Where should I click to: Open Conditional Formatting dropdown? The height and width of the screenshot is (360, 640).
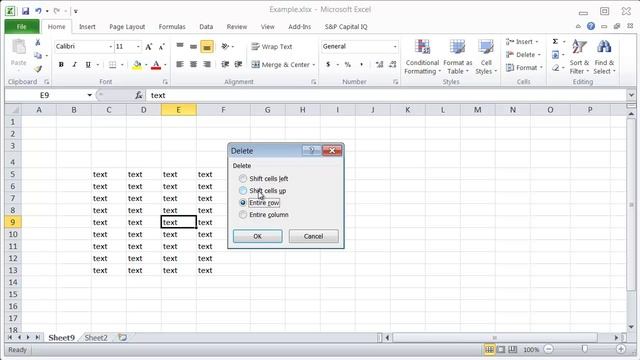(422, 57)
